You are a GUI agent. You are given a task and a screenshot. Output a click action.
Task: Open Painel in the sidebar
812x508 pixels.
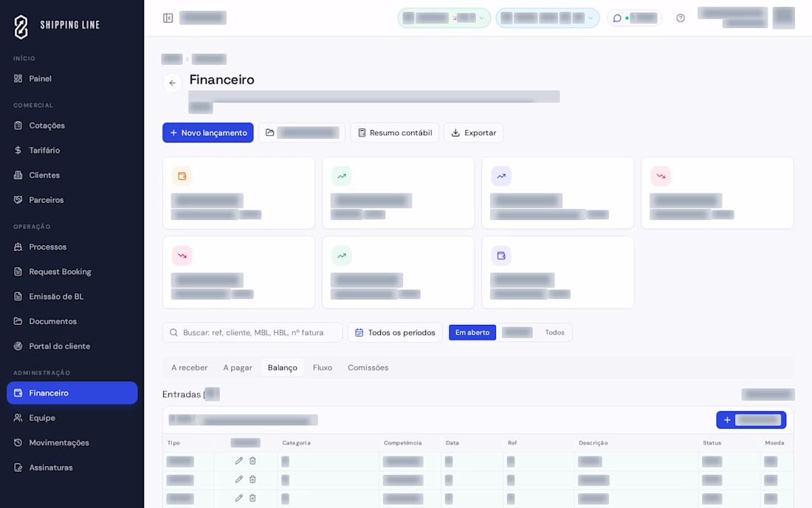click(72, 79)
